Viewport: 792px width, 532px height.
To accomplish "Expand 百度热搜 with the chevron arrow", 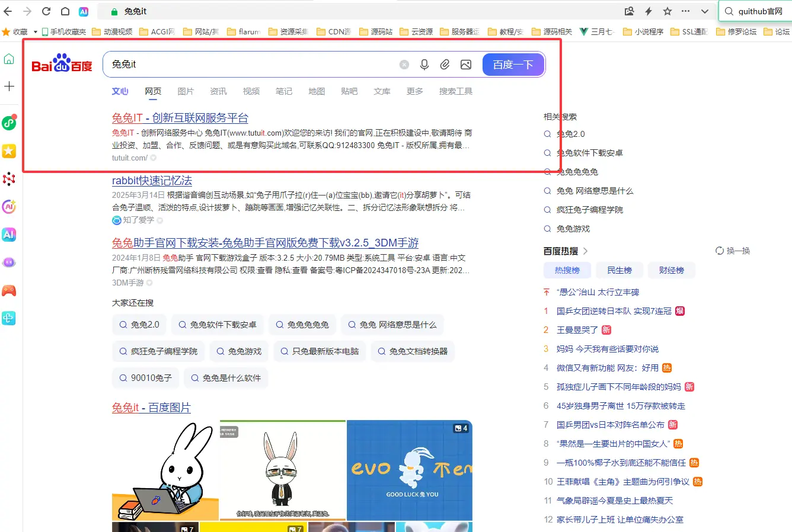I will (586, 251).
